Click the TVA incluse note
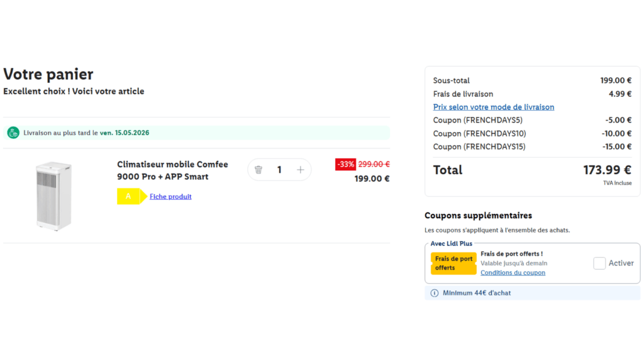Screen dimensions: 644x362 [x=618, y=183]
